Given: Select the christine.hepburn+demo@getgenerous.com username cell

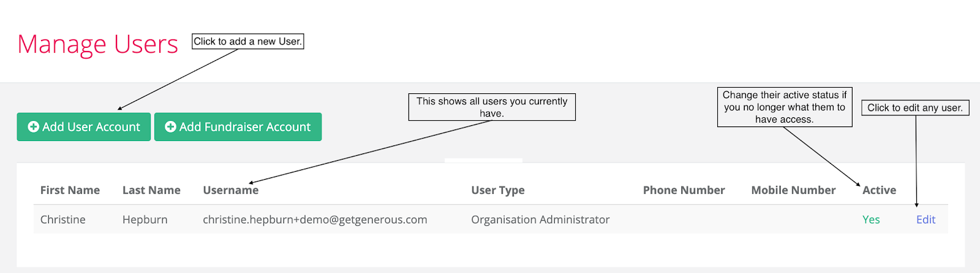Looking at the screenshot, I should click(x=315, y=220).
